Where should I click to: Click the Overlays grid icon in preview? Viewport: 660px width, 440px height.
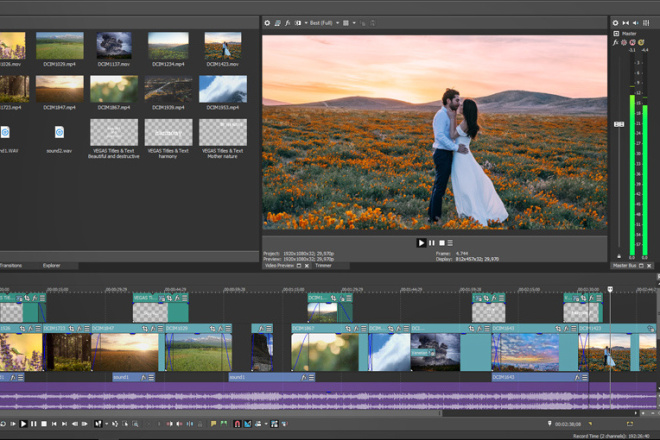tap(346, 23)
